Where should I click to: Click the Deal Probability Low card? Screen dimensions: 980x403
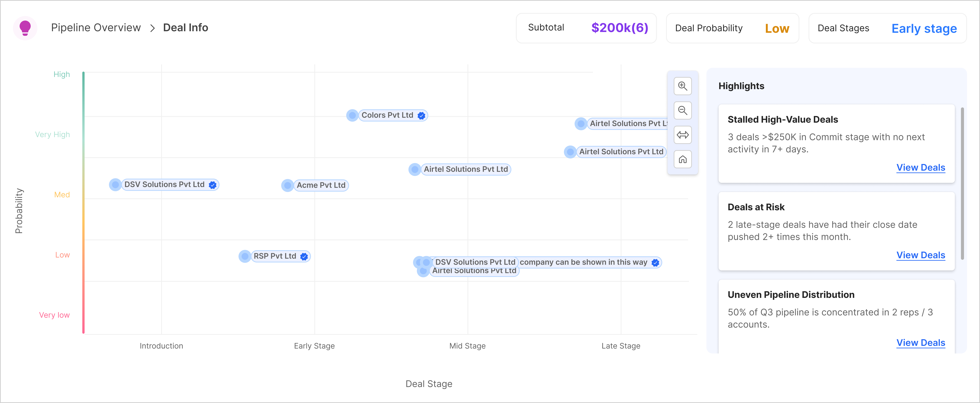[x=732, y=28]
